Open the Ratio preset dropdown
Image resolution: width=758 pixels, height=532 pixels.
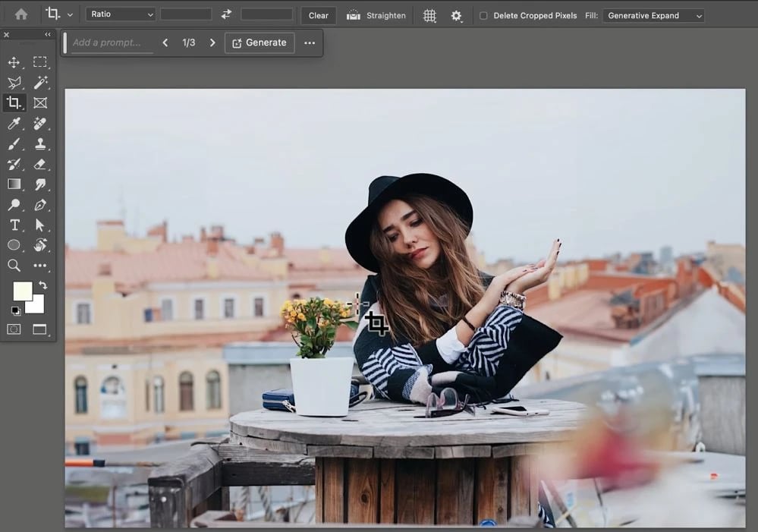point(121,14)
